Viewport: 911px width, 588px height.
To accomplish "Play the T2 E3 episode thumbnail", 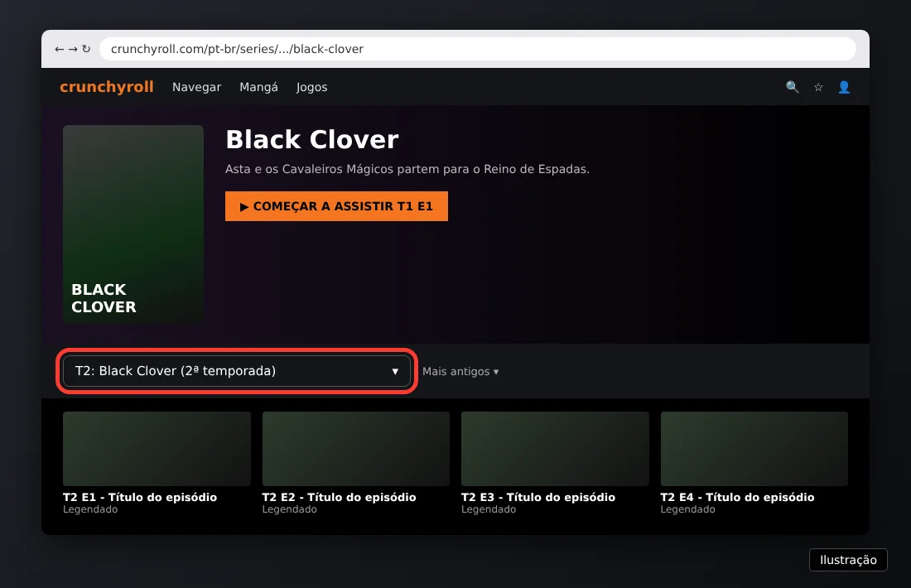I will tap(555, 449).
